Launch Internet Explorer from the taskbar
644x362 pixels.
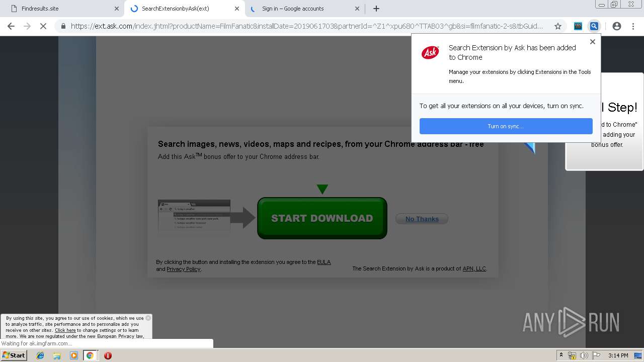pos(40,355)
